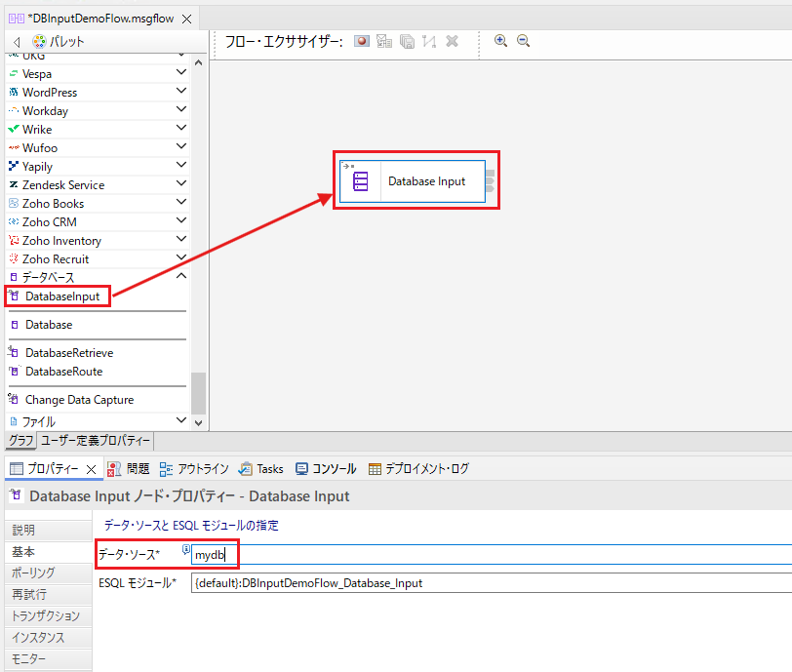Open the 問題 view tab
The height and width of the screenshot is (672, 792).
[x=129, y=469]
